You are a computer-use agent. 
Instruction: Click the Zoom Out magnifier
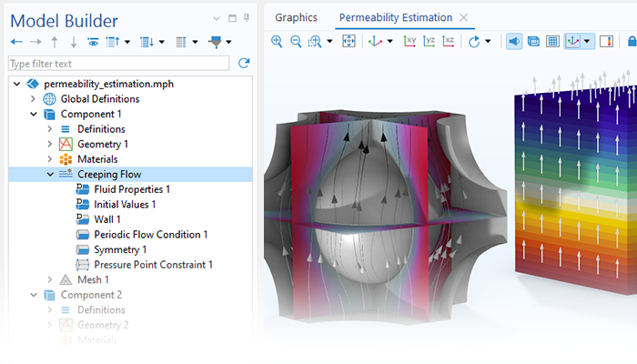click(296, 41)
